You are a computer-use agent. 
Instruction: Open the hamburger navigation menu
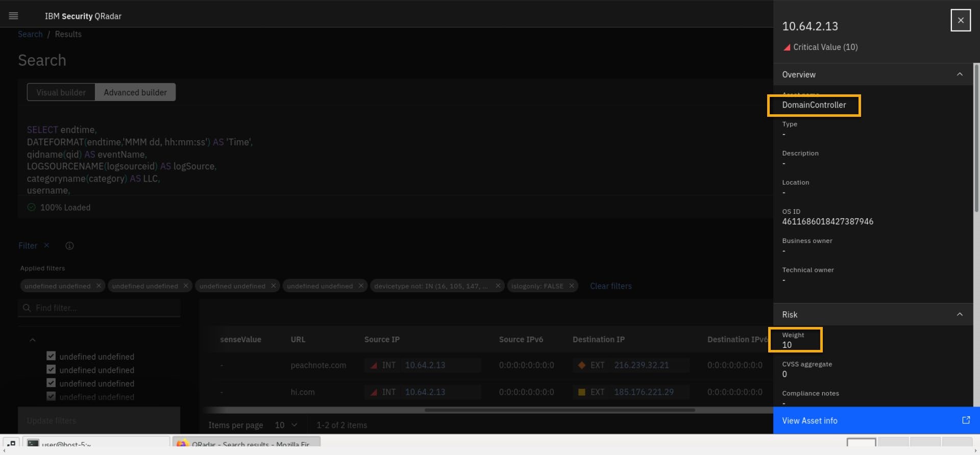14,16
